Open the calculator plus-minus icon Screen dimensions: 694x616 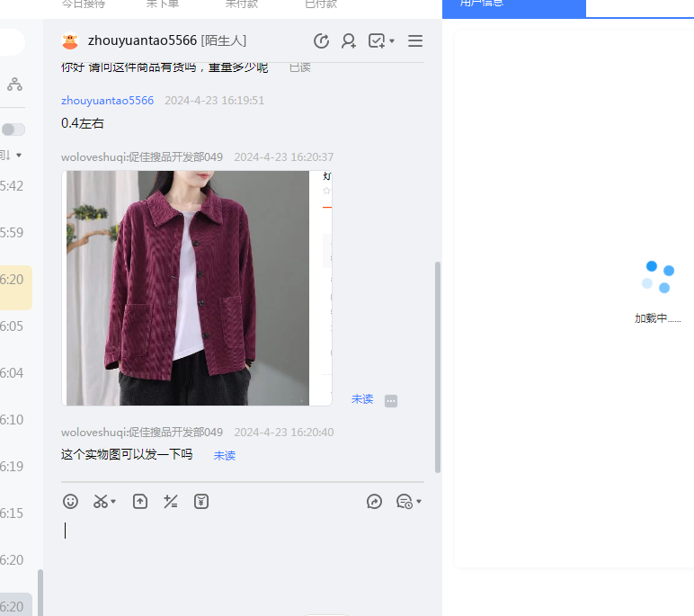pyautogui.click(x=171, y=502)
